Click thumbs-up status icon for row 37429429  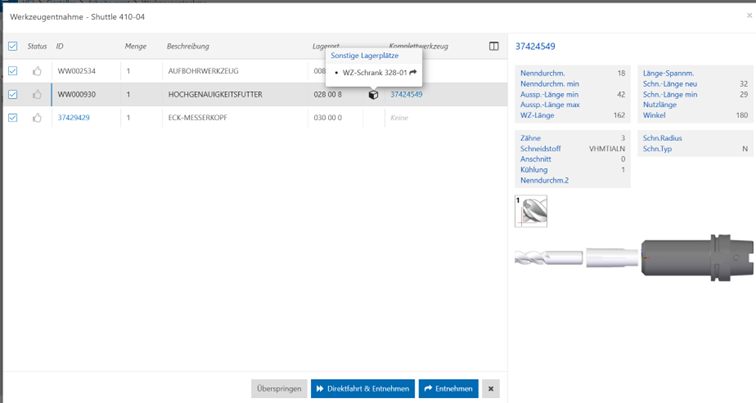(x=38, y=117)
